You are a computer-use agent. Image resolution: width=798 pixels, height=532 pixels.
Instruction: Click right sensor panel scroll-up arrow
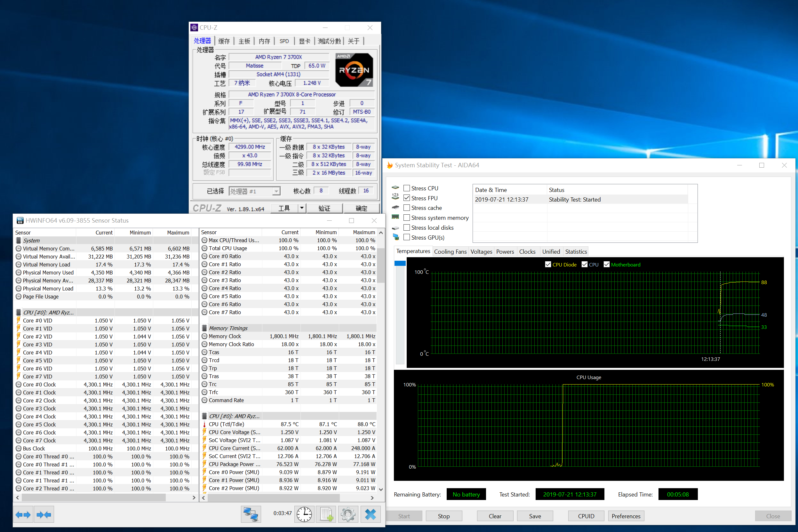click(x=381, y=233)
